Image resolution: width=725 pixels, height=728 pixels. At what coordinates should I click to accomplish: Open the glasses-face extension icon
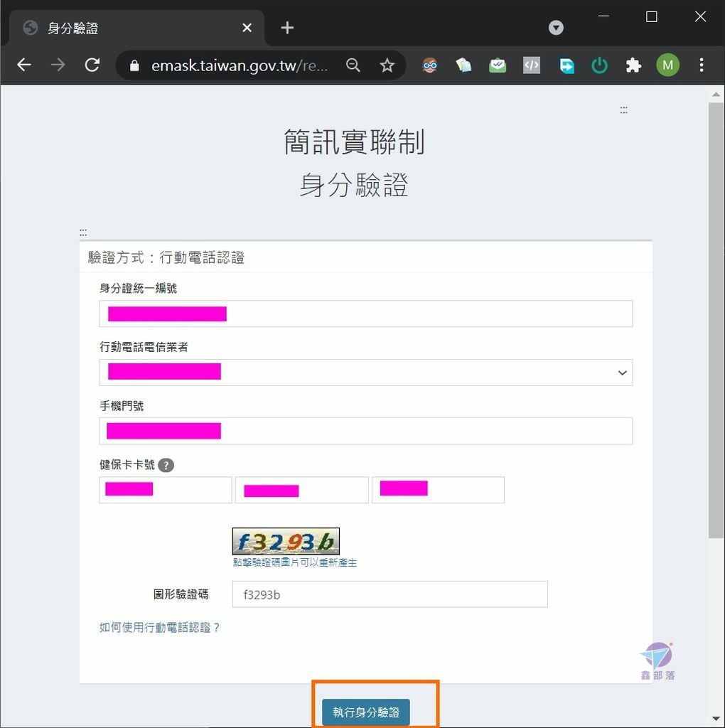(430, 65)
